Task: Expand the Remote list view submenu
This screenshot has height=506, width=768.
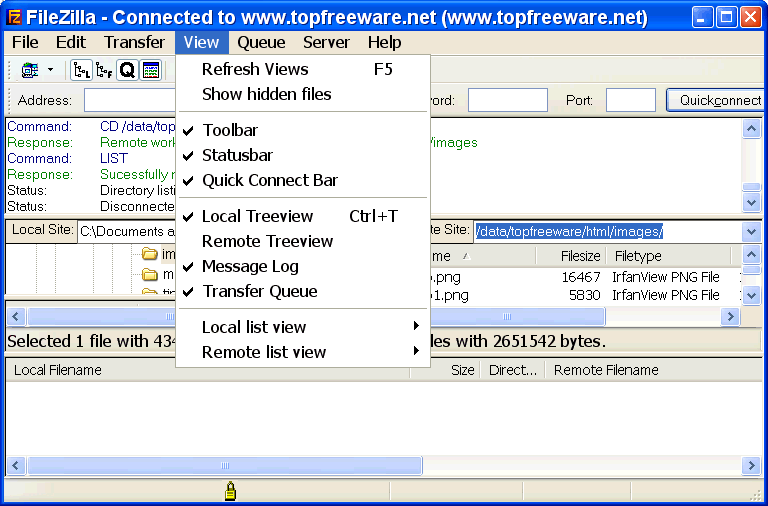Action: [303, 352]
